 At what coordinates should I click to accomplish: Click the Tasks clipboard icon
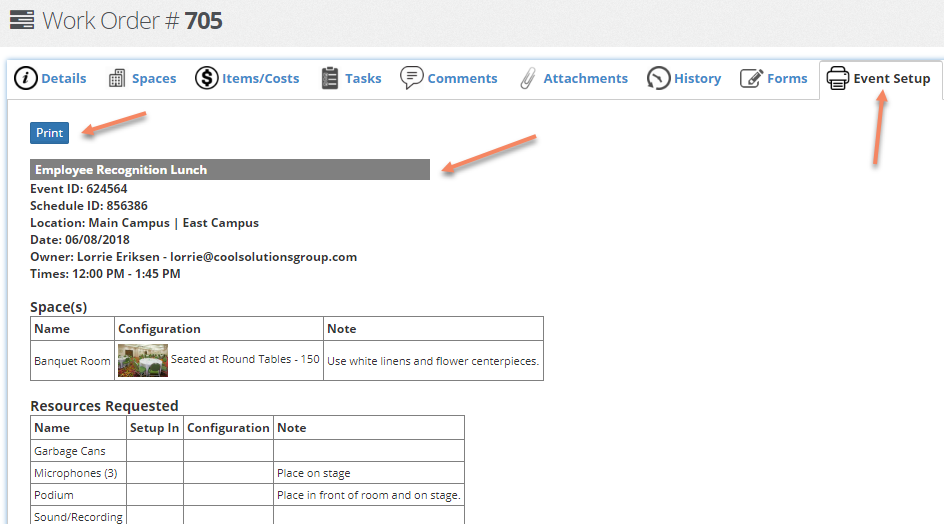pyautogui.click(x=329, y=78)
